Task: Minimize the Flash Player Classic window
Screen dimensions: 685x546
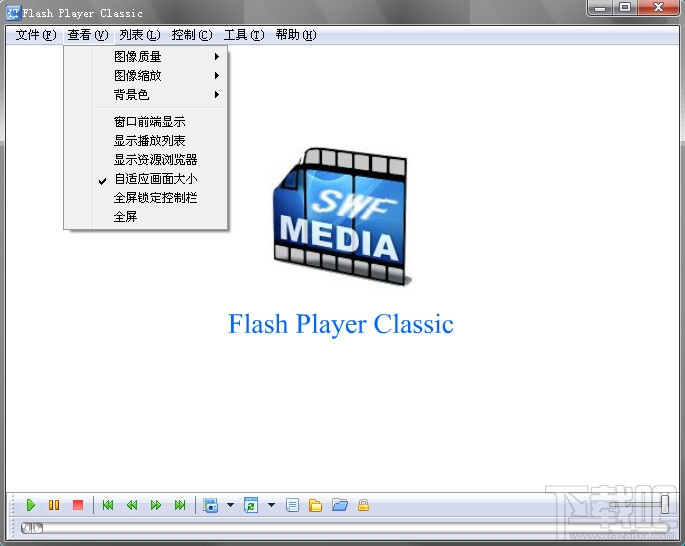Action: (601, 7)
